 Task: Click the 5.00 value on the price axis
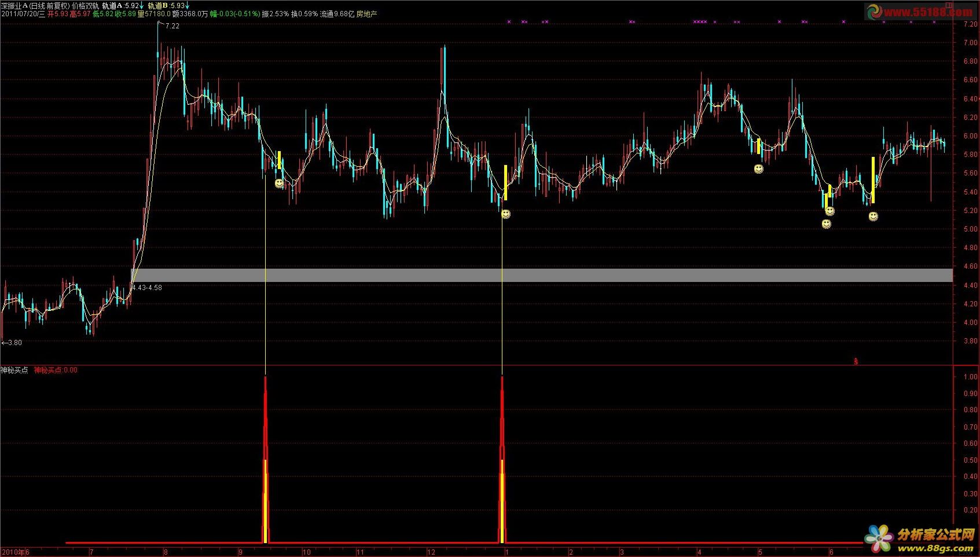[970, 229]
